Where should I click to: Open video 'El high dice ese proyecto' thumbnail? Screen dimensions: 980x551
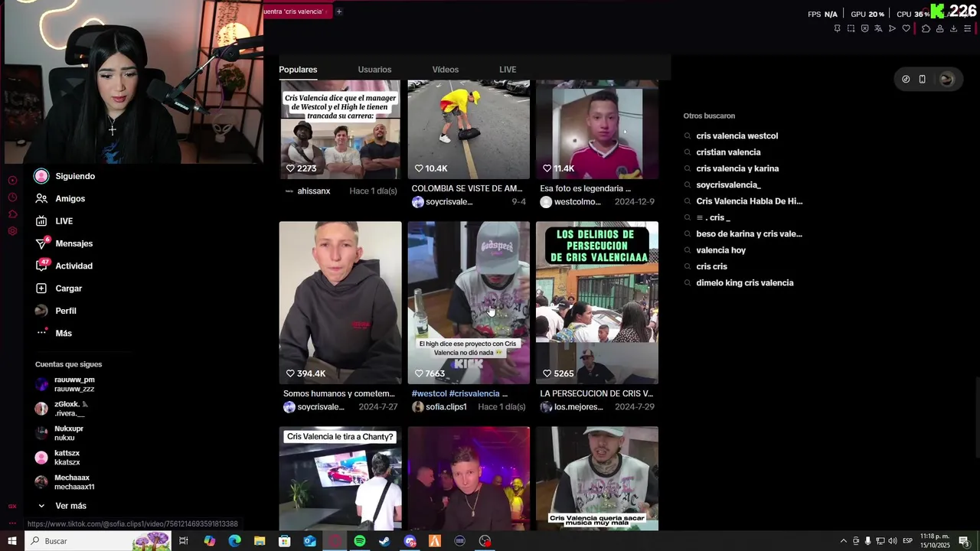469,303
